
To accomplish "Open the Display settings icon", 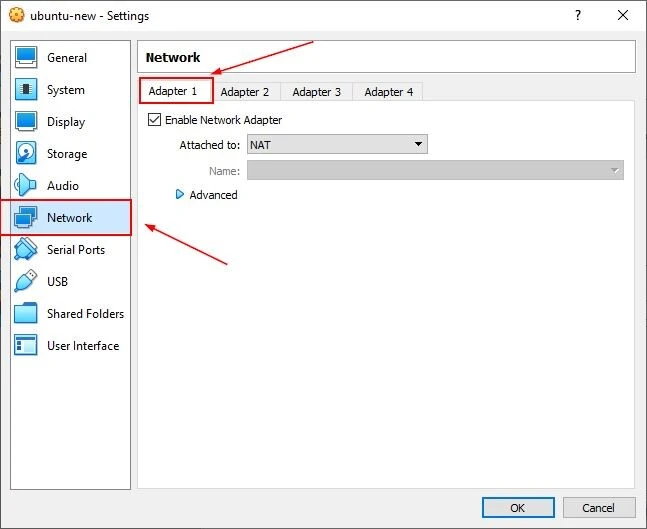I will (27, 122).
